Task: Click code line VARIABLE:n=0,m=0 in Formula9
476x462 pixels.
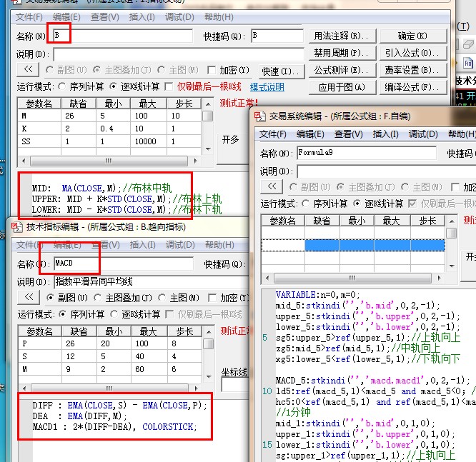Action: click(x=317, y=294)
